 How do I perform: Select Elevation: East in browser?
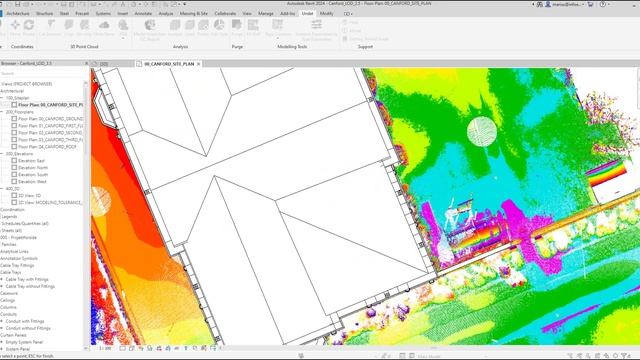click(x=32, y=161)
